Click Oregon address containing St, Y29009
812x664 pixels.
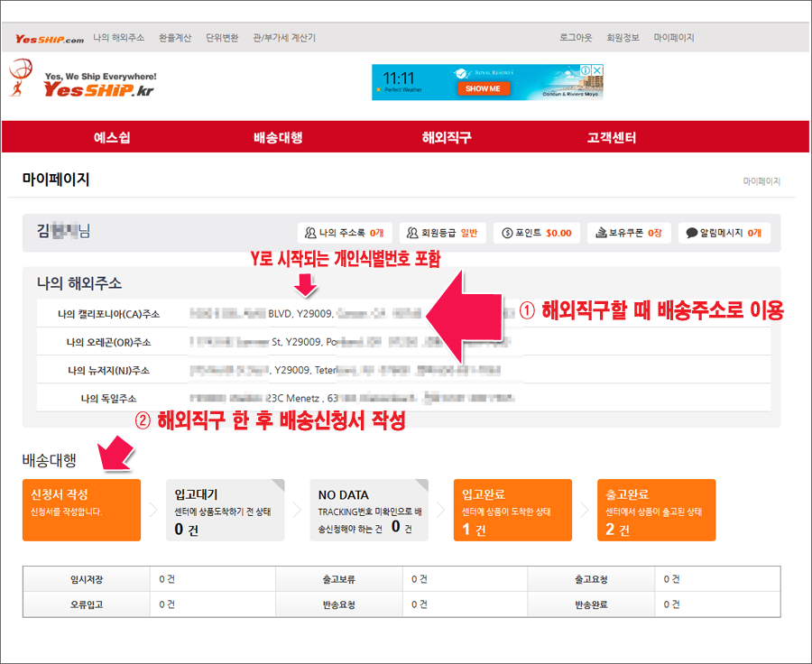pyautogui.click(x=350, y=342)
